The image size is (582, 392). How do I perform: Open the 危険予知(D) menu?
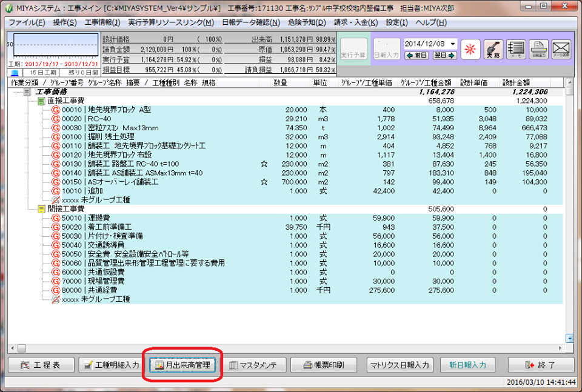[307, 22]
